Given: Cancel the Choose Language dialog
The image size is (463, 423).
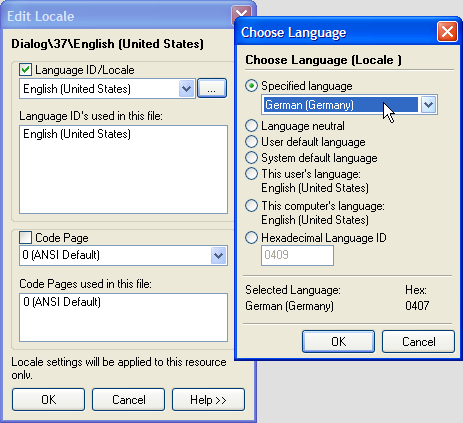Looking at the screenshot, I should [x=418, y=342].
